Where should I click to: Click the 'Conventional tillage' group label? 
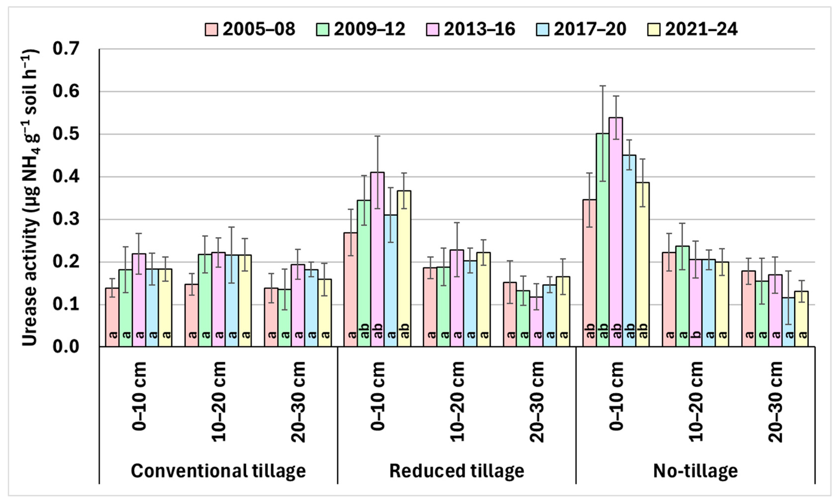point(218,471)
